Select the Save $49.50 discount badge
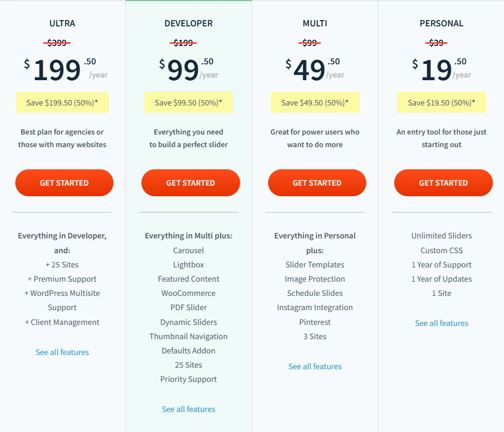Image resolution: width=504 pixels, height=432 pixels. tap(315, 103)
